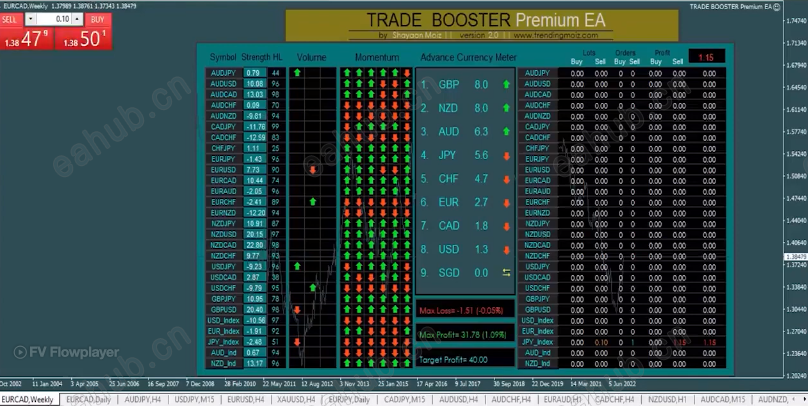Select the XAUUSD,H4 chart tab

click(x=296, y=399)
